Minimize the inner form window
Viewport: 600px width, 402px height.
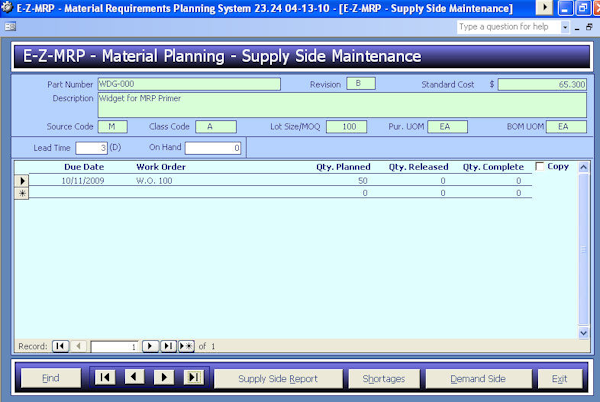coord(577,27)
